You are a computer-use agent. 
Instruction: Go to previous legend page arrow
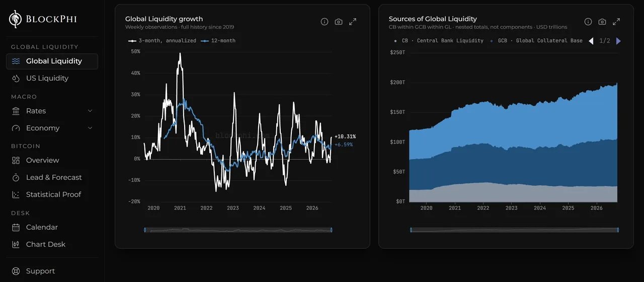pos(591,41)
